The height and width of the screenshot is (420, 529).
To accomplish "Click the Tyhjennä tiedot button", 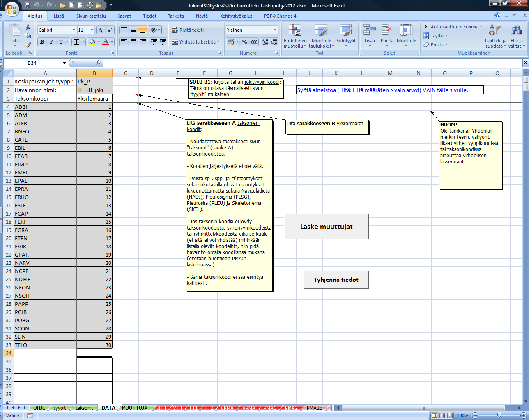I will click(336, 280).
